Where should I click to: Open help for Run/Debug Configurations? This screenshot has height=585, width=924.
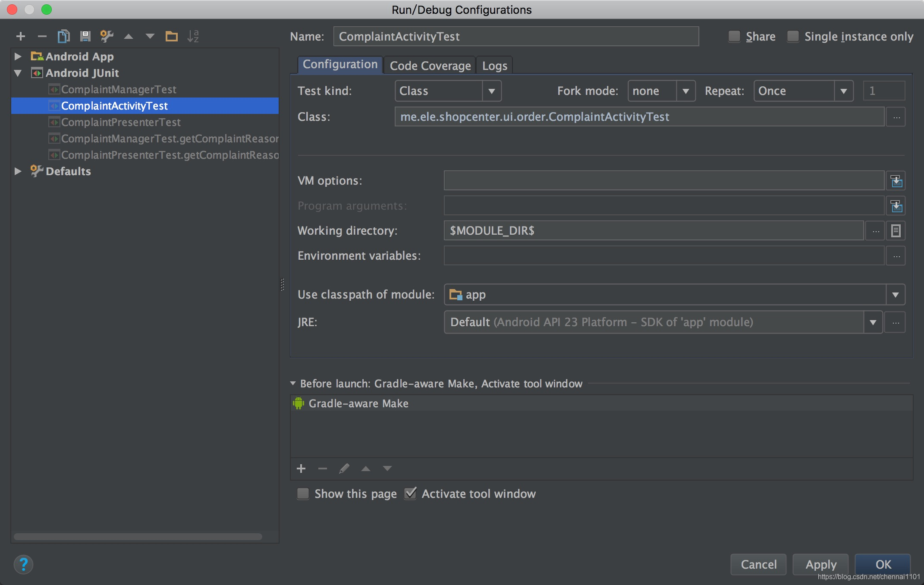click(x=23, y=564)
